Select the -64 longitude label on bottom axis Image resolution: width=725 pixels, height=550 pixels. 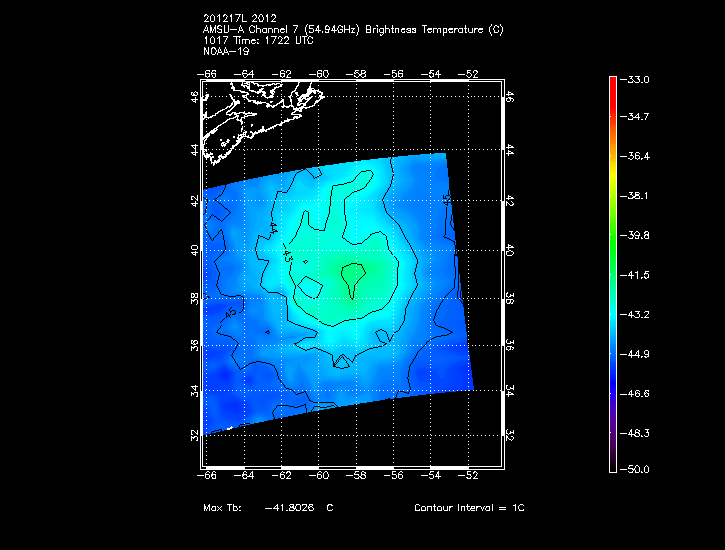(x=244, y=476)
